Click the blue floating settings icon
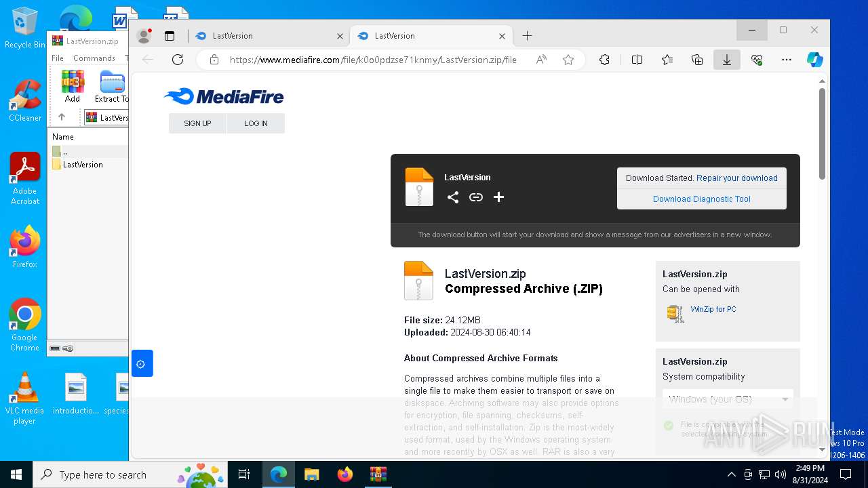The image size is (868, 488). click(x=142, y=363)
